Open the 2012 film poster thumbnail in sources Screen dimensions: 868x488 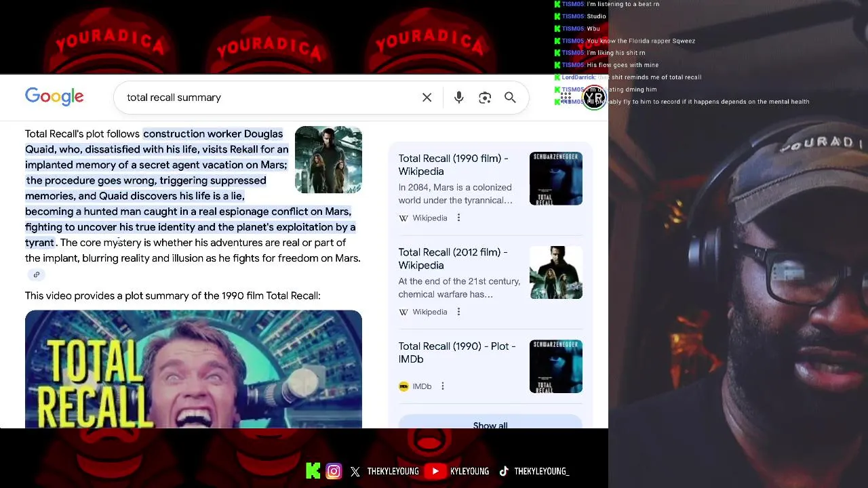pos(556,272)
